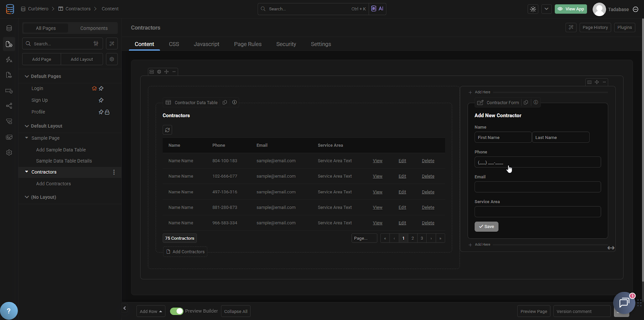Open the three-dot menu for the Contractors page
The image size is (644, 320).
point(114,172)
